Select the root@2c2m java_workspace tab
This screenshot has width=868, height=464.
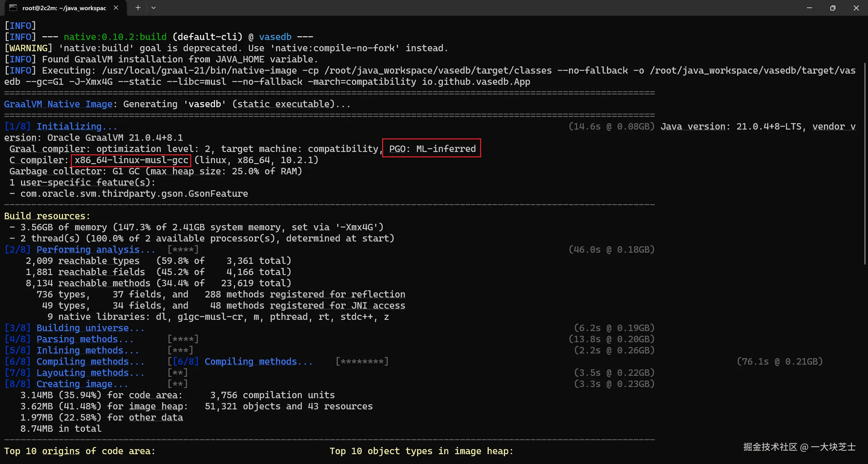point(64,8)
